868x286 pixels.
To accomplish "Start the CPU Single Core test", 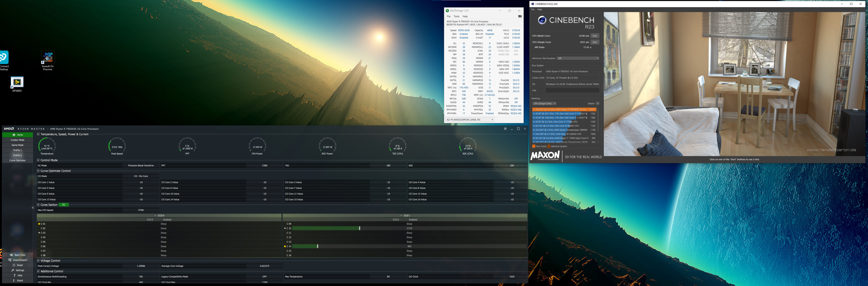I will click(595, 42).
